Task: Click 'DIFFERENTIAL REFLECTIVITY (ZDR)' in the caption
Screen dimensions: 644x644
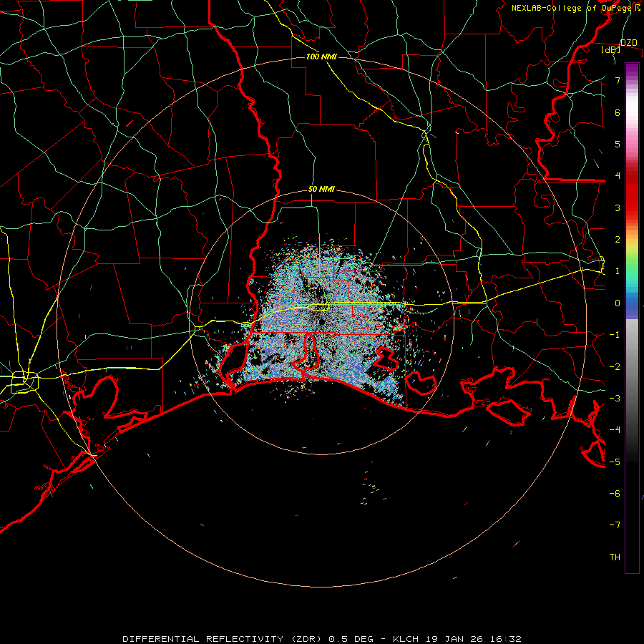Action: click(x=223, y=639)
